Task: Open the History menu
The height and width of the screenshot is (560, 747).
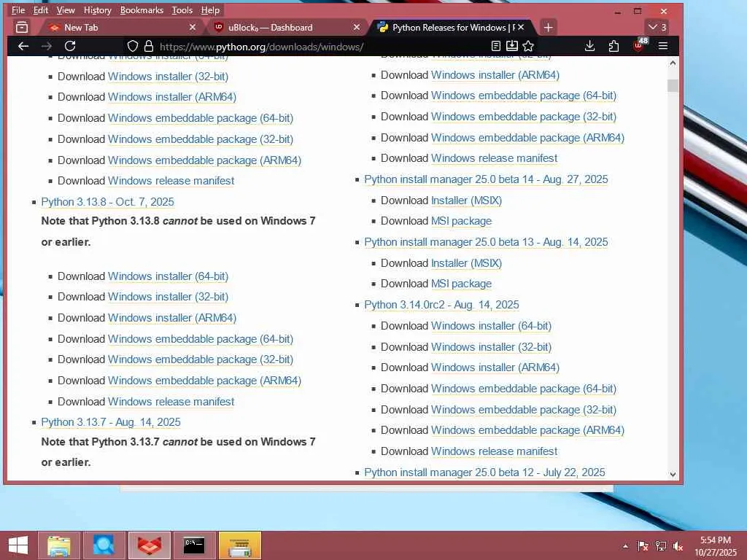Action: click(97, 10)
